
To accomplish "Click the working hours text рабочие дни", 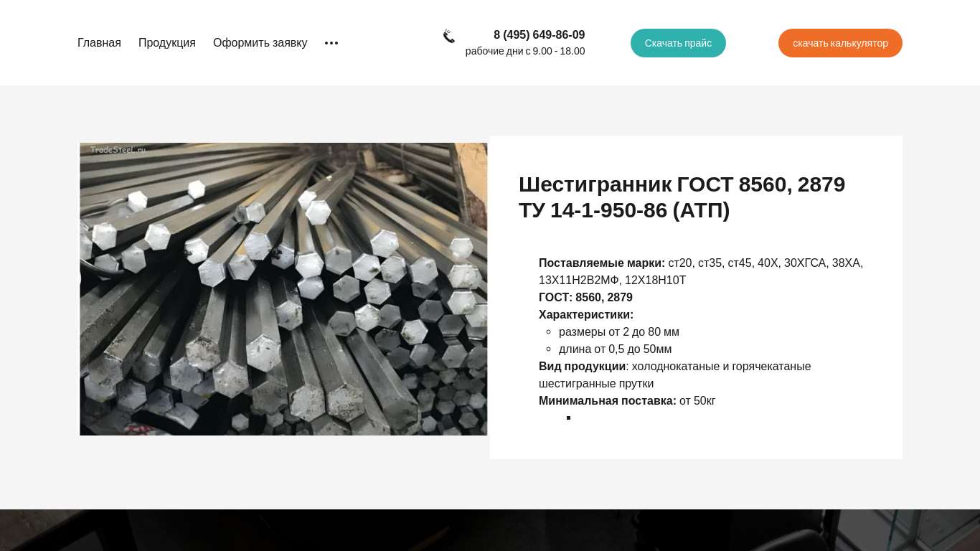I will pyautogui.click(x=525, y=52).
